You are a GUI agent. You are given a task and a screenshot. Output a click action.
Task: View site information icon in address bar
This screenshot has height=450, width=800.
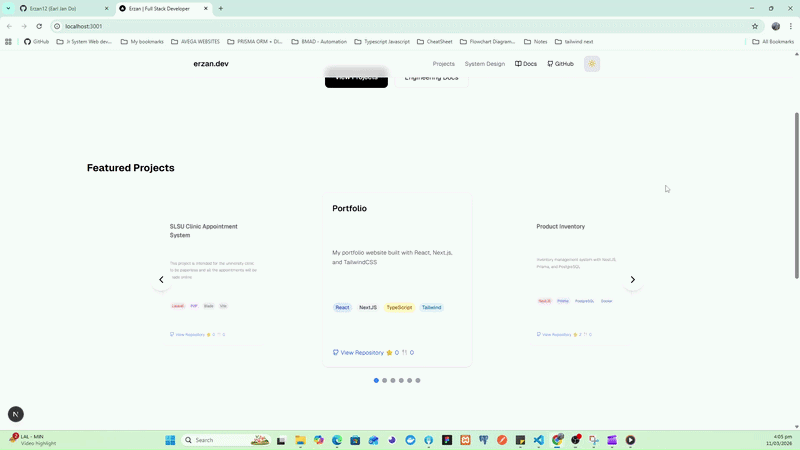pyautogui.click(x=57, y=26)
